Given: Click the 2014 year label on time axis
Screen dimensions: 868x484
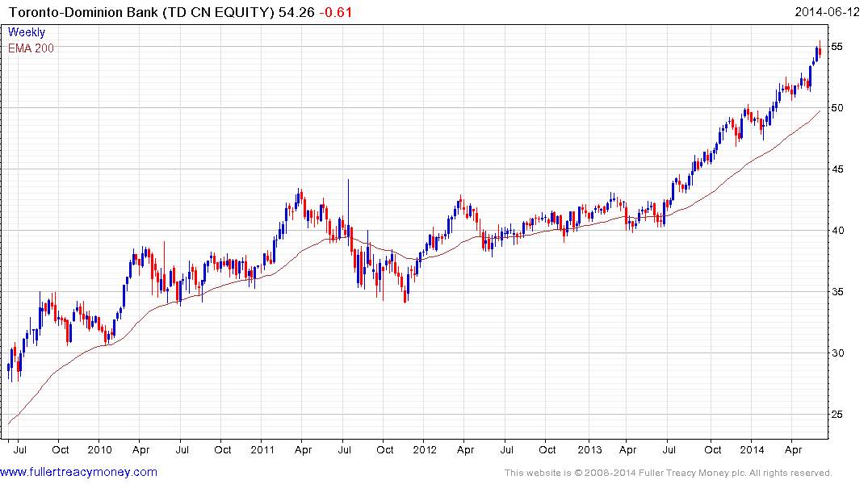Looking at the screenshot, I should pos(753,449).
